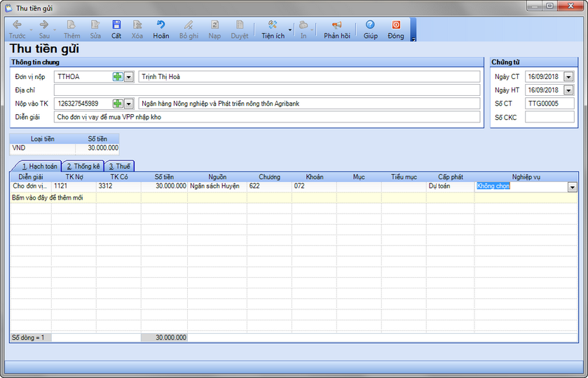Viewport: 588px width, 378px height.
Task: Expand the Nghiệp vụ cell dropdown
Action: (x=572, y=187)
